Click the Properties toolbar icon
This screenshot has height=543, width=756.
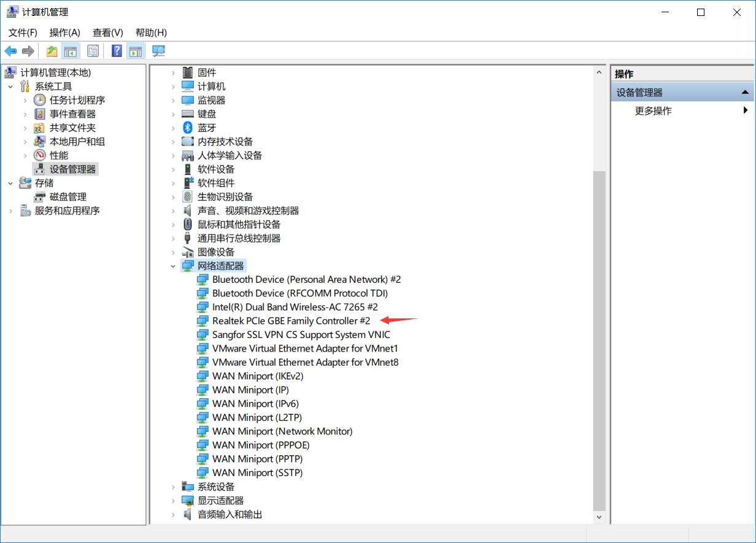[x=93, y=51]
